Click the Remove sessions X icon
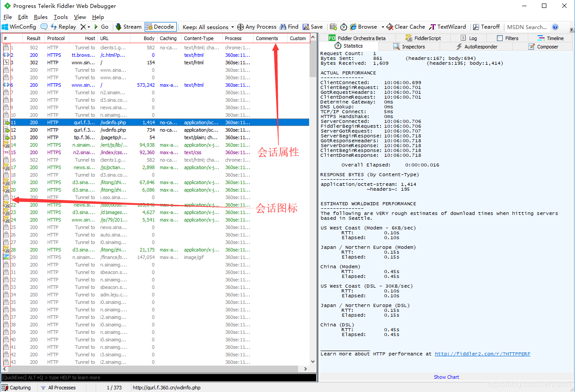Viewport: 575px width, 392px height. (x=83, y=27)
